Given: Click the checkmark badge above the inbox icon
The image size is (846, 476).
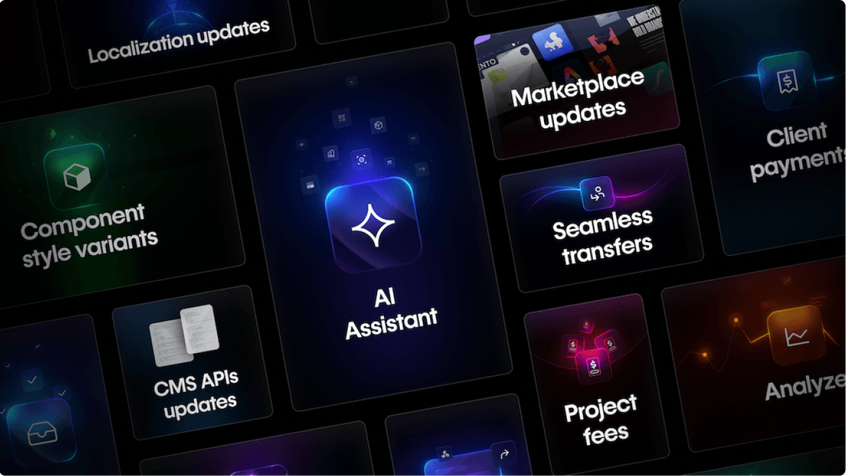Looking at the screenshot, I should click(32, 380).
